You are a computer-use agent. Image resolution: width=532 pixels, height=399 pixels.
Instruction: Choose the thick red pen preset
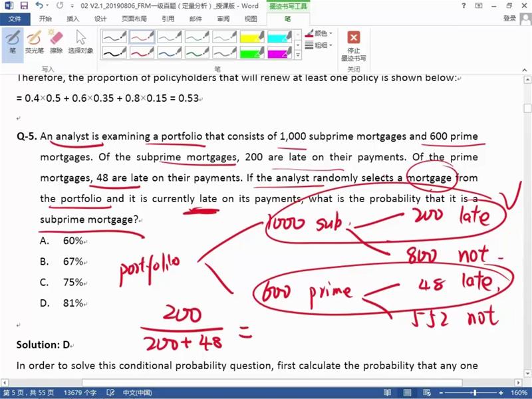(142, 53)
